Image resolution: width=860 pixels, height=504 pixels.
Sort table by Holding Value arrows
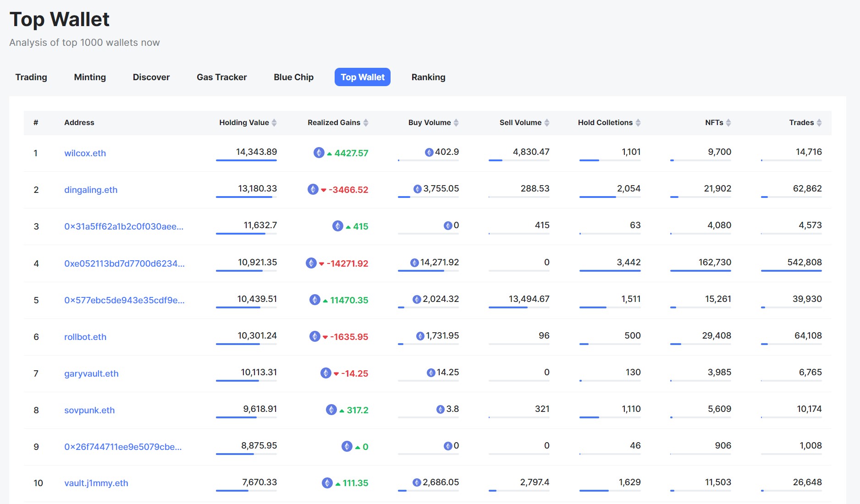(x=274, y=123)
